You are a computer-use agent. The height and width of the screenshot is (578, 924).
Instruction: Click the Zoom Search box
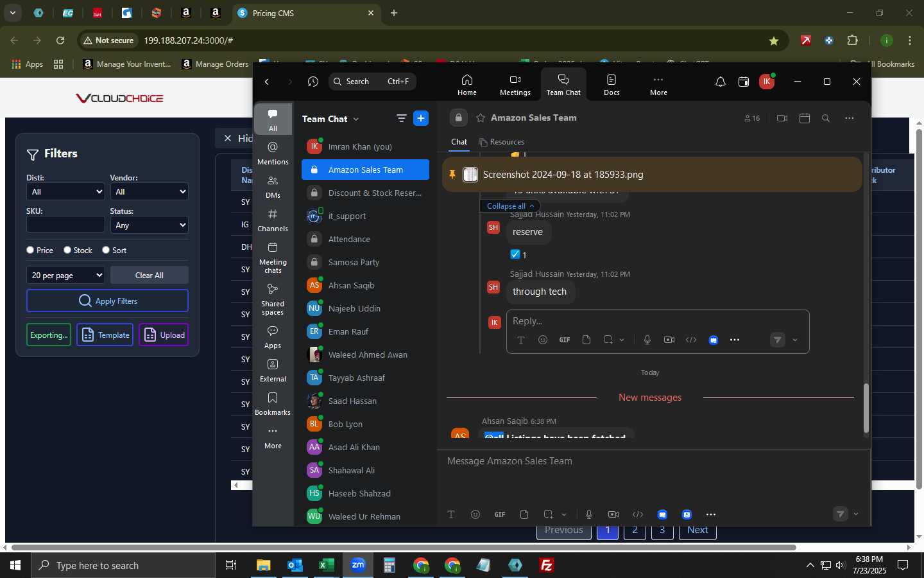tap(372, 82)
